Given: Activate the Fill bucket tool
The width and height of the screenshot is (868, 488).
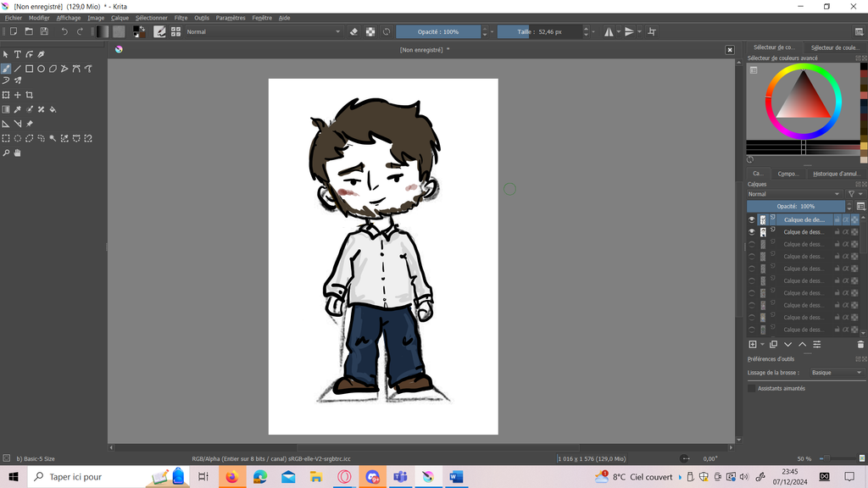Looking at the screenshot, I should click(53, 109).
